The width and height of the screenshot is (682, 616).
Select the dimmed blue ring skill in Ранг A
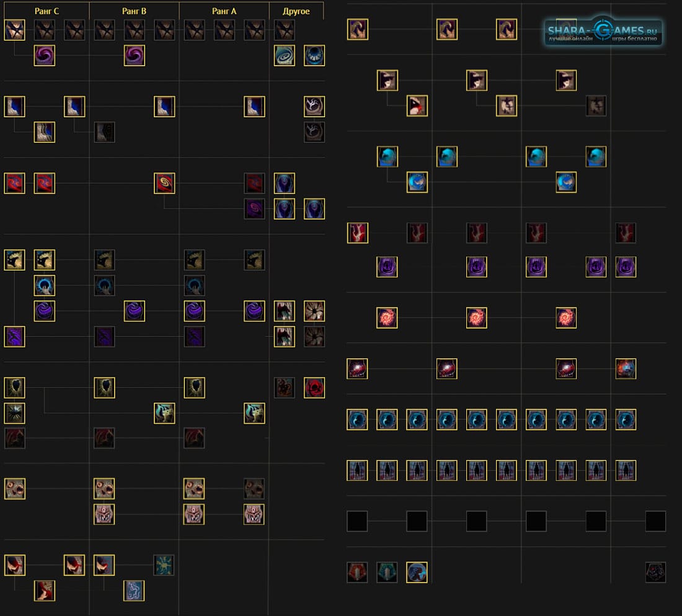[195, 285]
